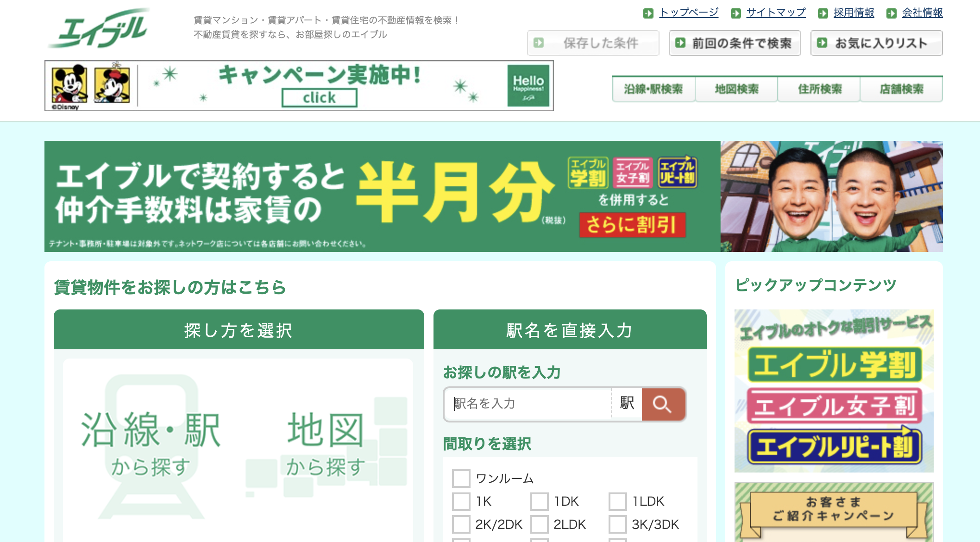Screen dimensions: 980x542
Task: Select the 店舗検索 tab
Action: coord(901,89)
